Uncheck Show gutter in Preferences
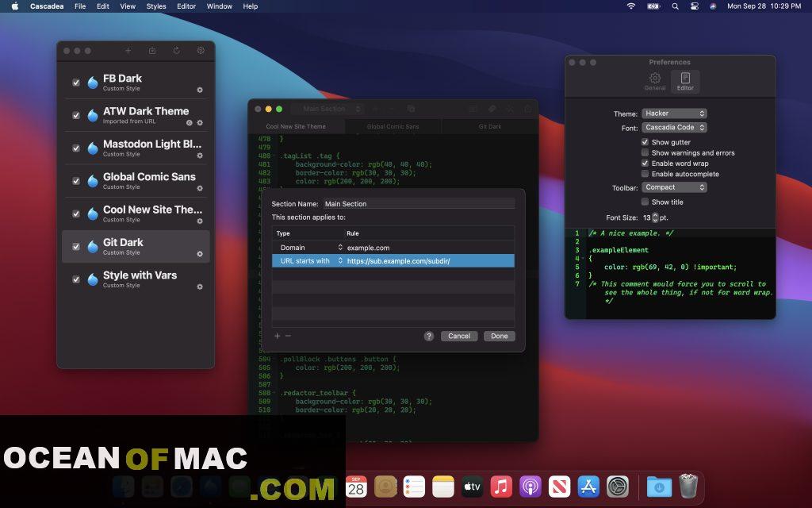Viewport: 812px width, 508px height. point(645,142)
